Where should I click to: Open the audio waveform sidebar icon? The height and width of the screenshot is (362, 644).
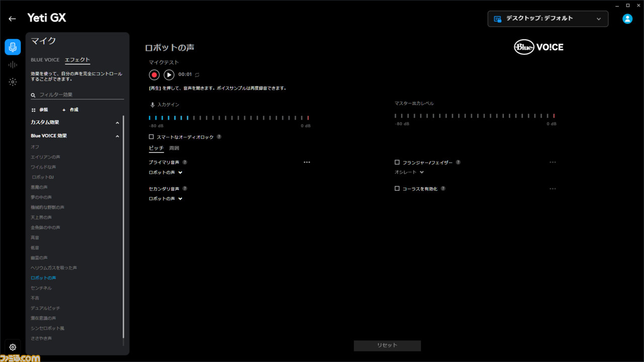click(13, 64)
